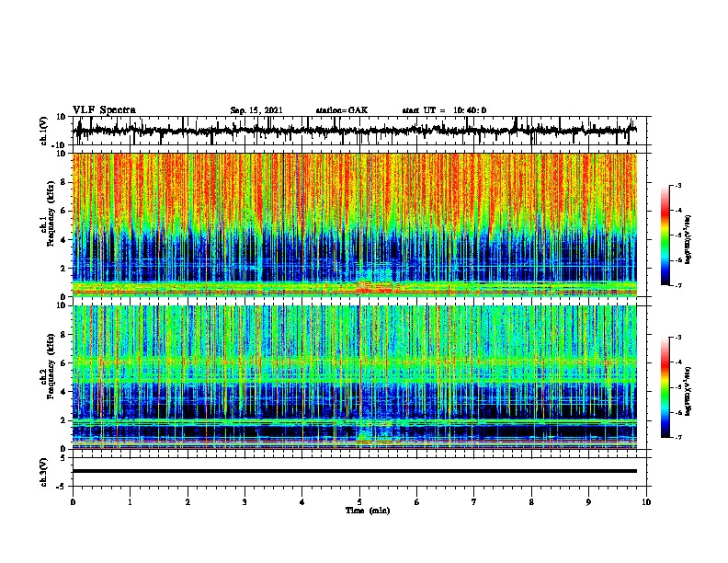The width and height of the screenshot is (728, 563).
Task: Click the ch.1 spectrogram color bar
Action: pyautogui.click(x=665, y=236)
